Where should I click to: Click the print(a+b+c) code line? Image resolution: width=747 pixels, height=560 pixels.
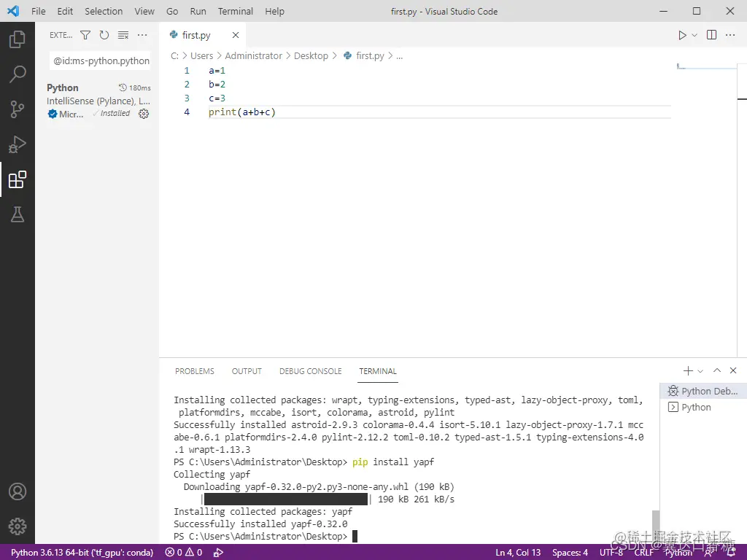coord(242,112)
